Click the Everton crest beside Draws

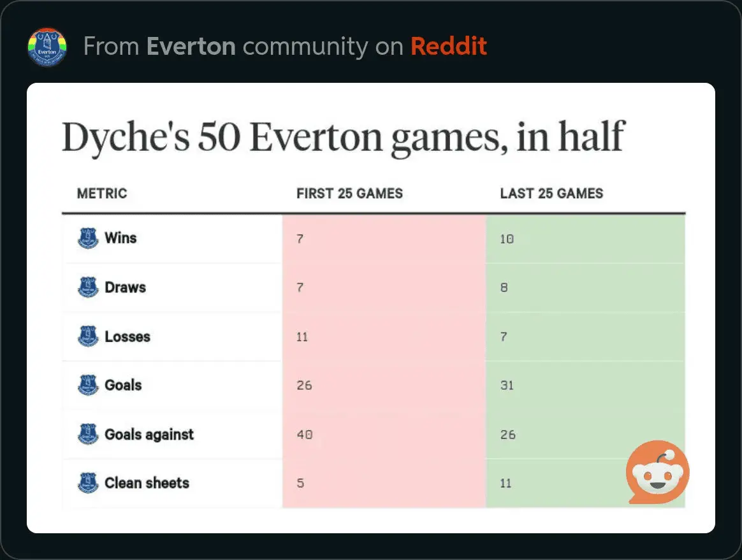tap(88, 287)
